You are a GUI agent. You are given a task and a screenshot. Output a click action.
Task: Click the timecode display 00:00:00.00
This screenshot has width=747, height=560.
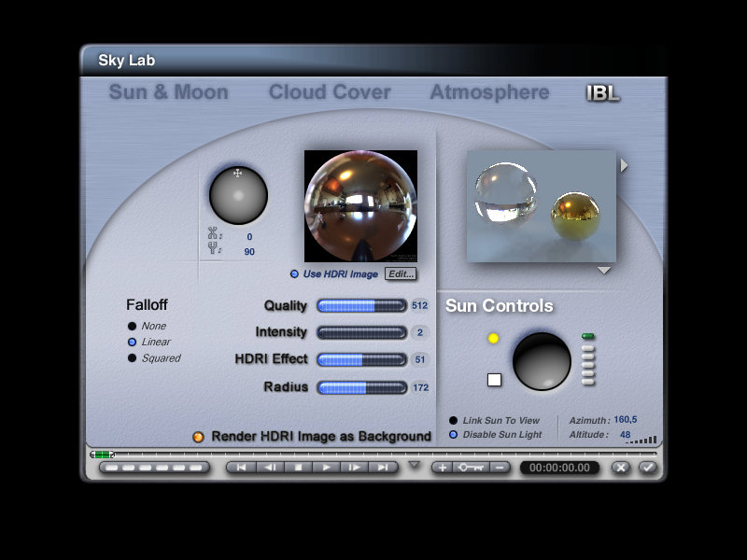coord(559,468)
